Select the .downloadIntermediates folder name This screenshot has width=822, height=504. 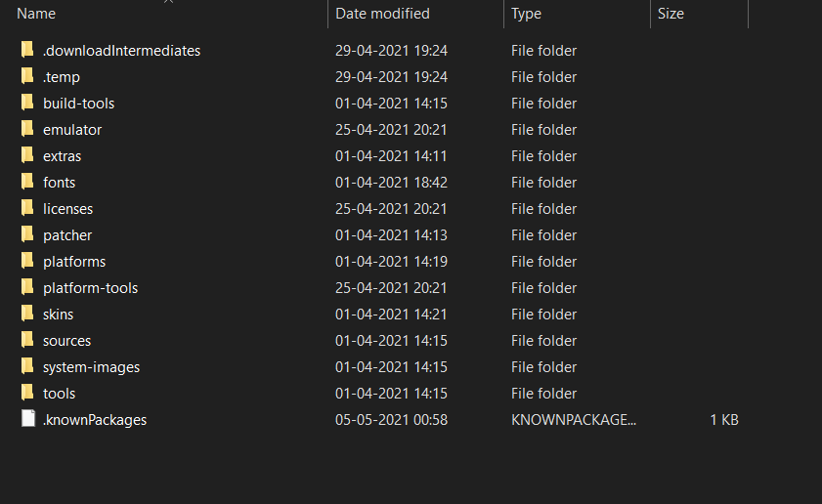click(x=121, y=50)
